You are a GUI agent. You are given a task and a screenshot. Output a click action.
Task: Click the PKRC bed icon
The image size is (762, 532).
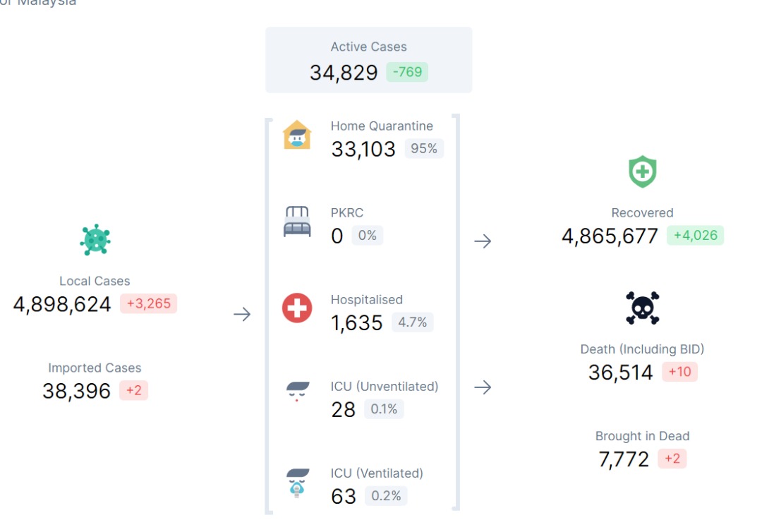(297, 222)
